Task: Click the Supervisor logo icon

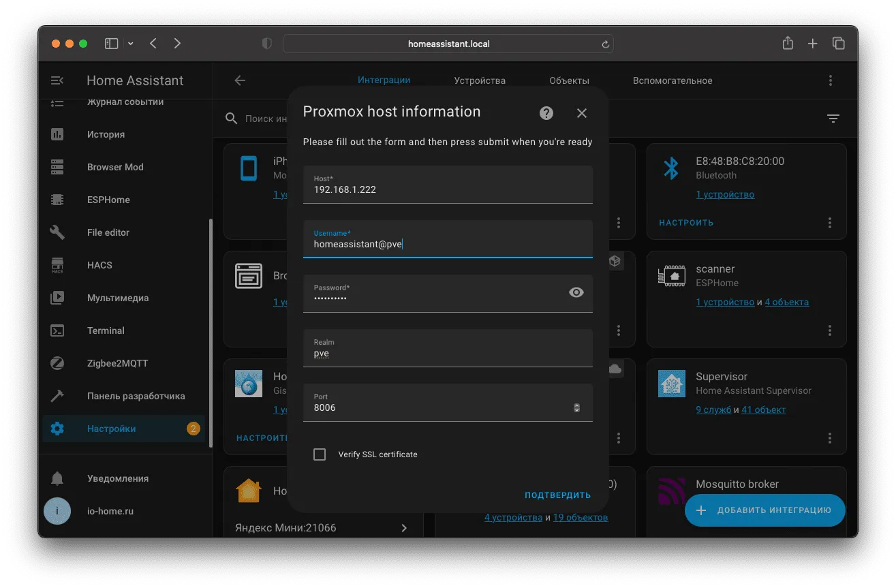Action: (672, 384)
